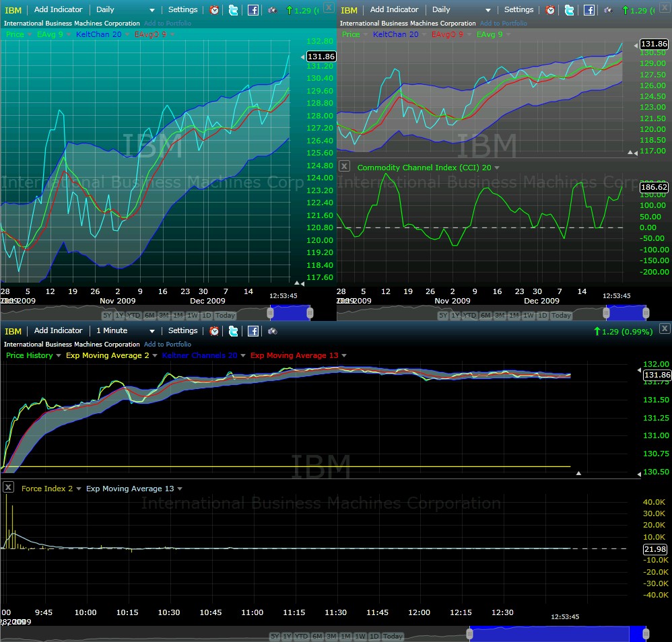Expand Price History options in bottom chart
672x642 pixels.
[x=59, y=355]
